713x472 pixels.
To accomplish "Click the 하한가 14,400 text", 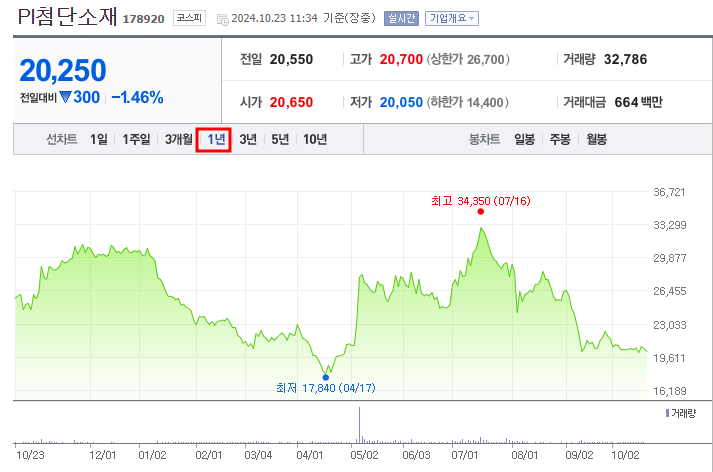I will pyautogui.click(x=467, y=102).
